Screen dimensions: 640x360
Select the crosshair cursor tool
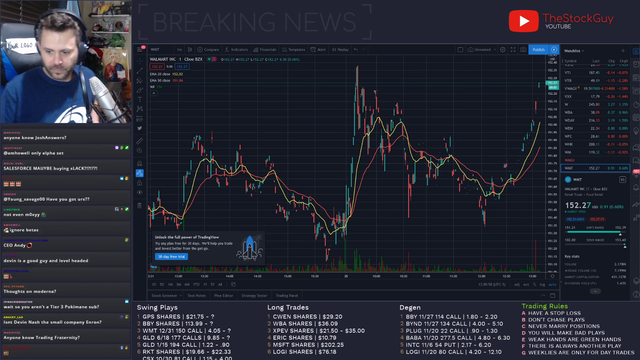point(140,61)
